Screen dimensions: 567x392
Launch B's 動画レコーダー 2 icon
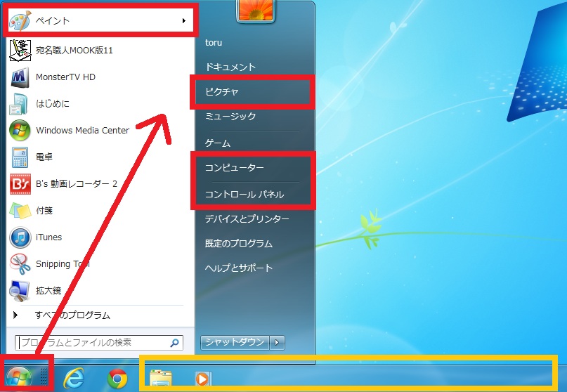(20, 183)
